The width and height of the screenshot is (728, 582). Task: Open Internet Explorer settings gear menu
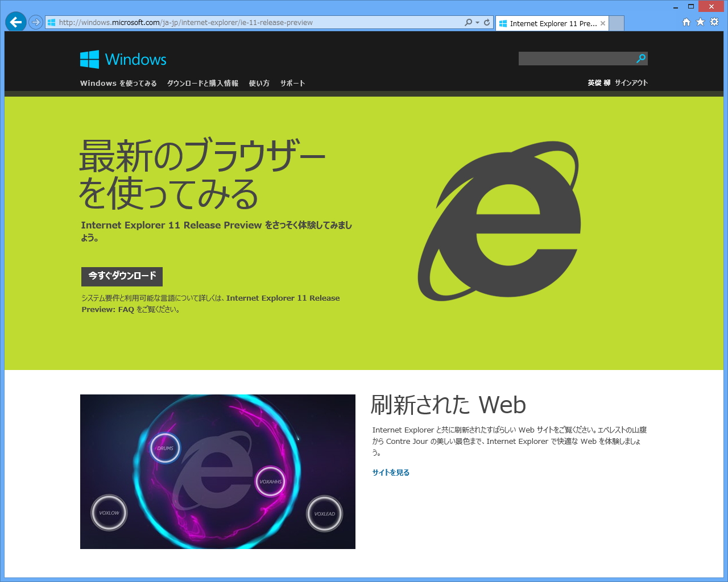click(x=714, y=22)
